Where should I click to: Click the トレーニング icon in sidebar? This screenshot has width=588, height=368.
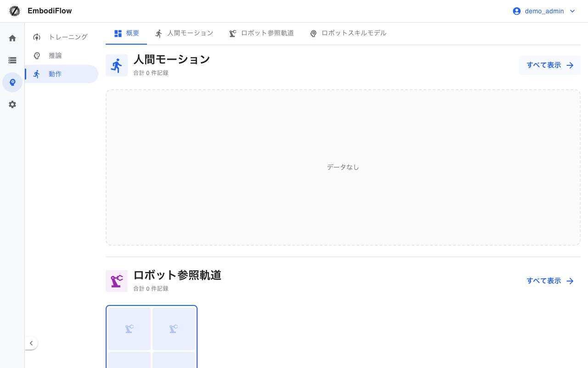pos(37,37)
